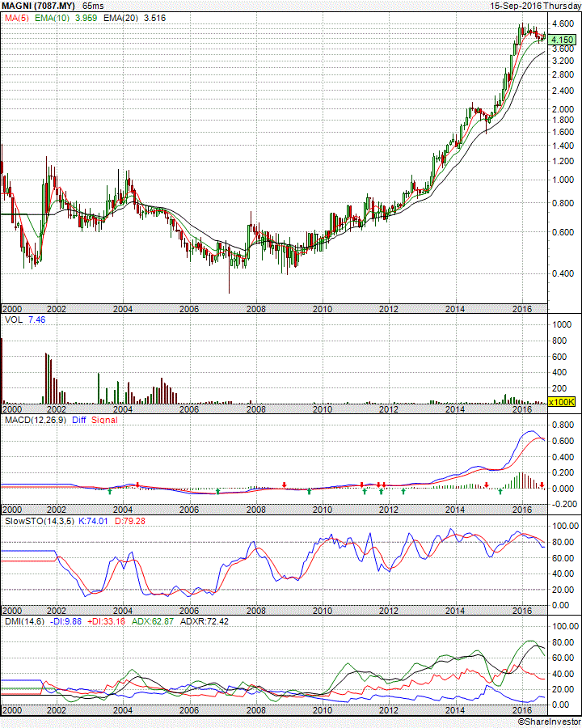Click the red Signal legend label
The height and width of the screenshot is (728, 582).
(104, 420)
